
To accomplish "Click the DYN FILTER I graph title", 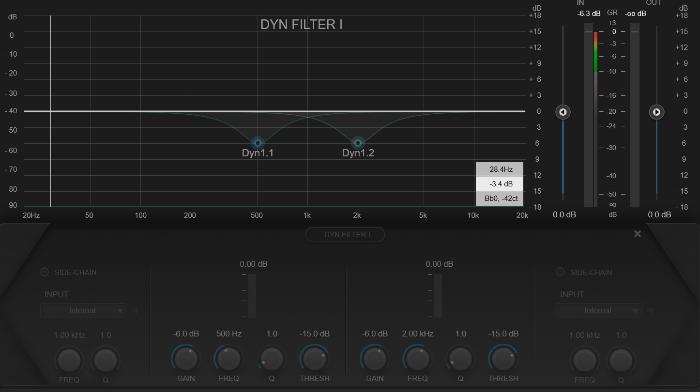I will 301,24.
